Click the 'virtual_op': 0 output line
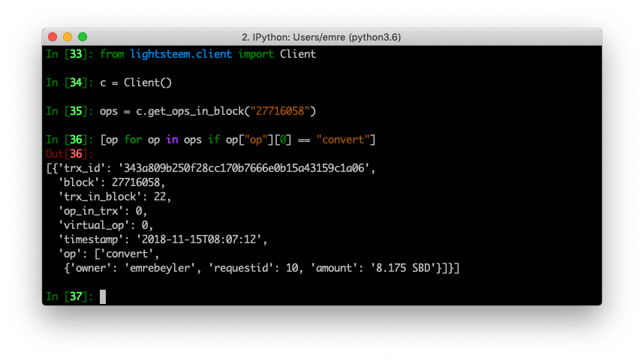The width and height of the screenshot is (644, 361). click(x=105, y=225)
